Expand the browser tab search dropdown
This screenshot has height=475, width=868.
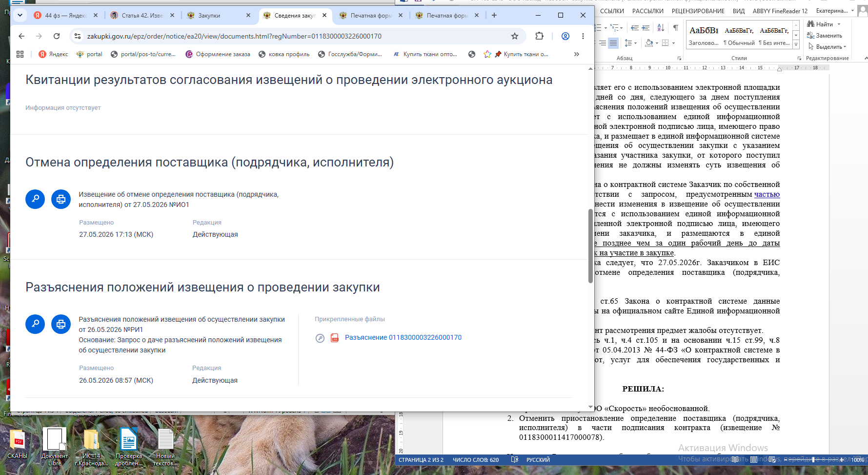coord(20,15)
